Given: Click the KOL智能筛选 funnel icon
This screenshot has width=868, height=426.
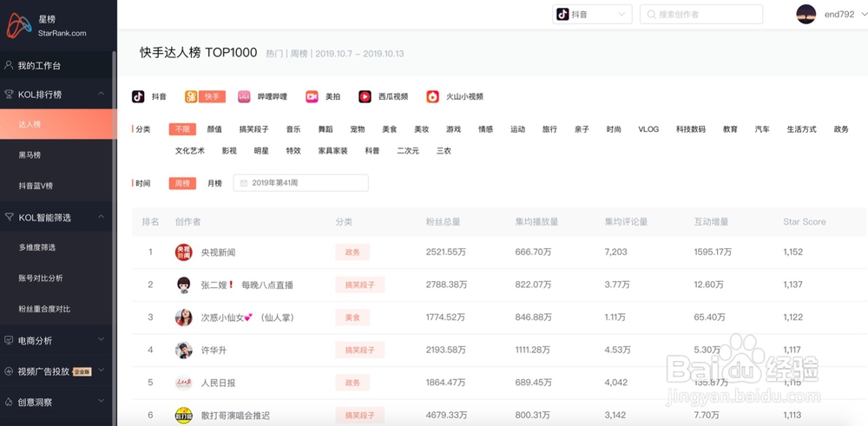Looking at the screenshot, I should click(9, 218).
